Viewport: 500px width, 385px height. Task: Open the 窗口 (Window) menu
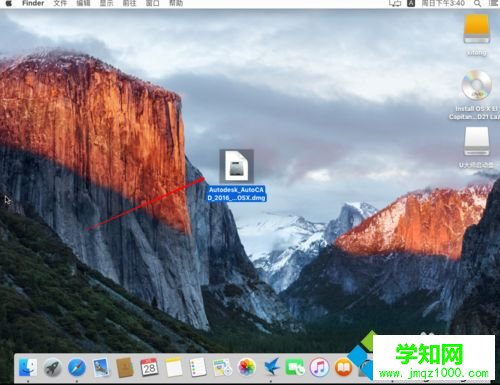(153, 3)
